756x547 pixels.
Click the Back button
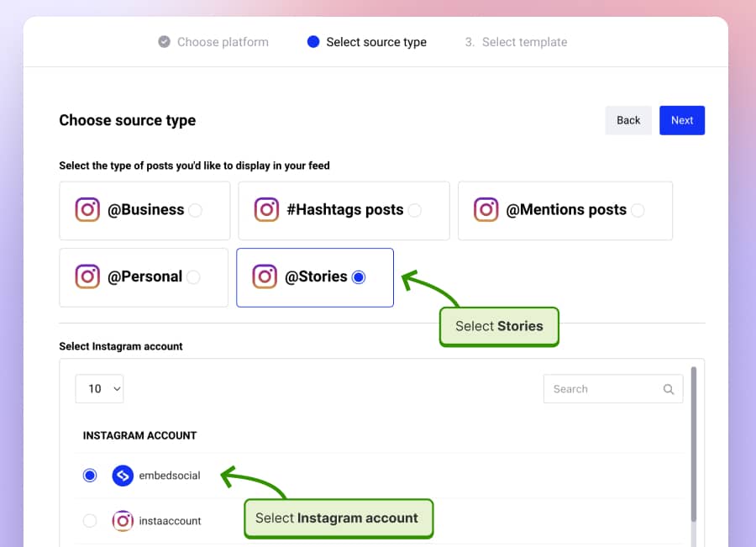628,120
